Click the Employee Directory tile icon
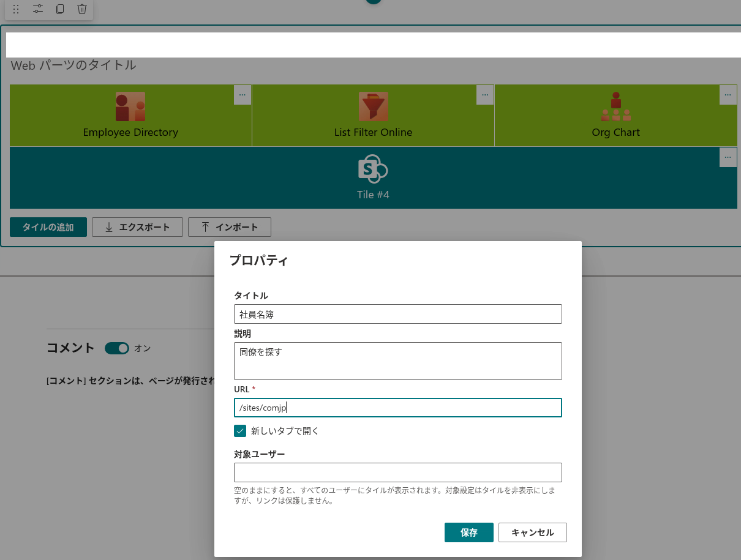This screenshot has width=741, height=560. 130,106
